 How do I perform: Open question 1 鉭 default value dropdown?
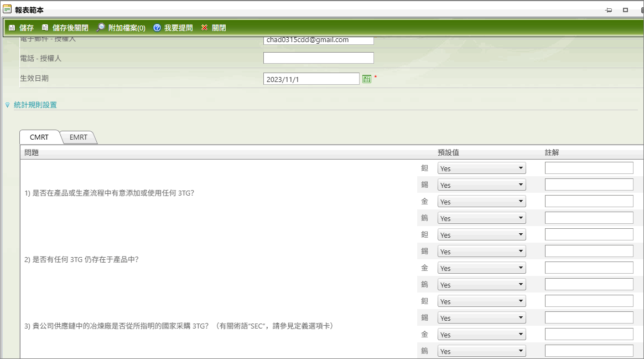pos(481,168)
